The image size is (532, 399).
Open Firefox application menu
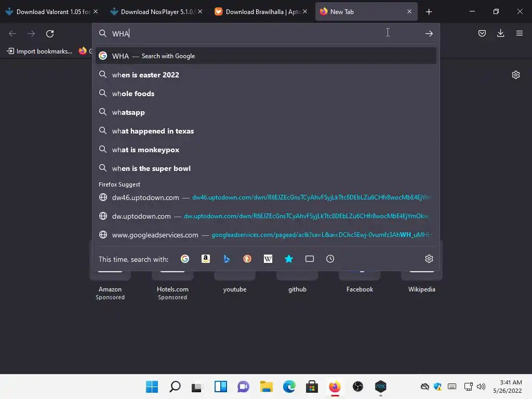(519, 33)
